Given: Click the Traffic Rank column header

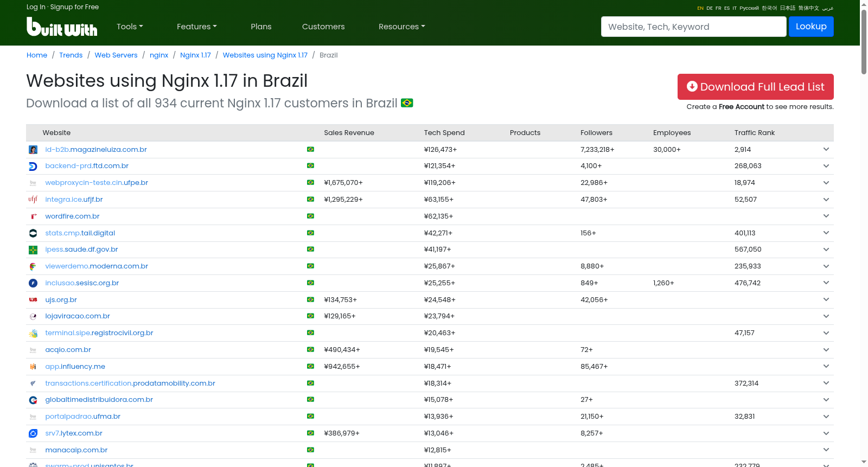Looking at the screenshot, I should pyautogui.click(x=755, y=133).
